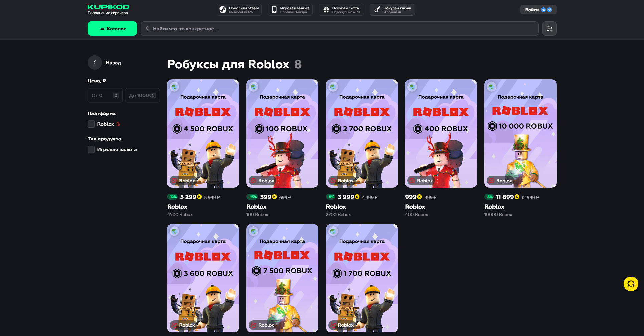Toggle the Игровая валюта product type checkbox
The width and height of the screenshot is (644, 336).
91,149
